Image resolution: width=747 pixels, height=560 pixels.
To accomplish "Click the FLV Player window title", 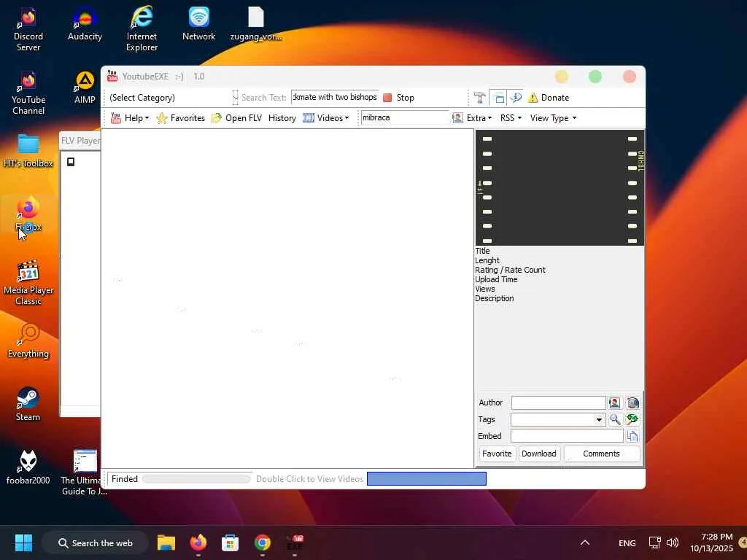I will [80, 141].
